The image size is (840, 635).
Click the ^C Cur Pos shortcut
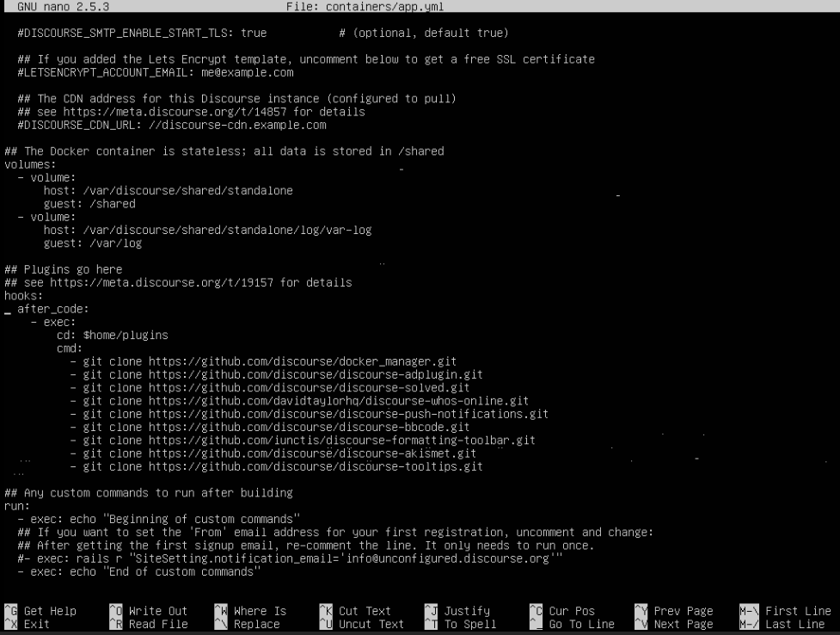click(562, 611)
